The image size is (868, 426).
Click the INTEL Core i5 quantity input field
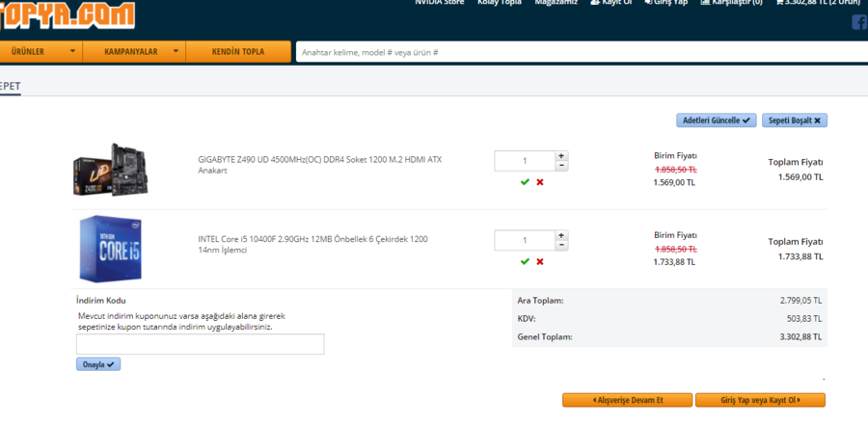[525, 241]
